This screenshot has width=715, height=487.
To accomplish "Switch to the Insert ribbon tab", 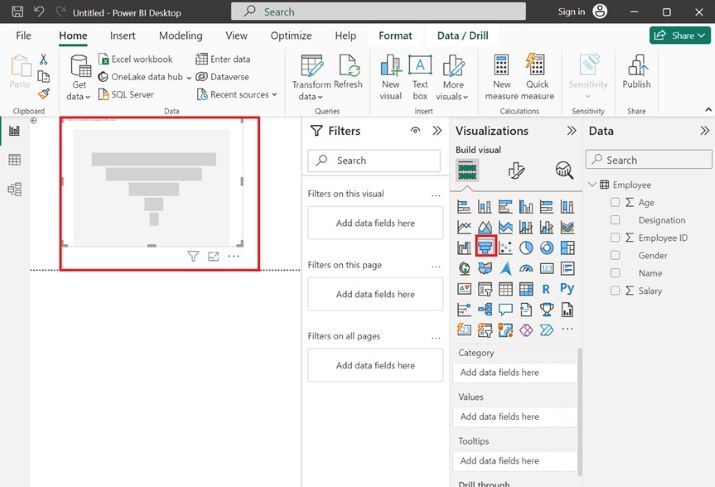I will pos(123,36).
